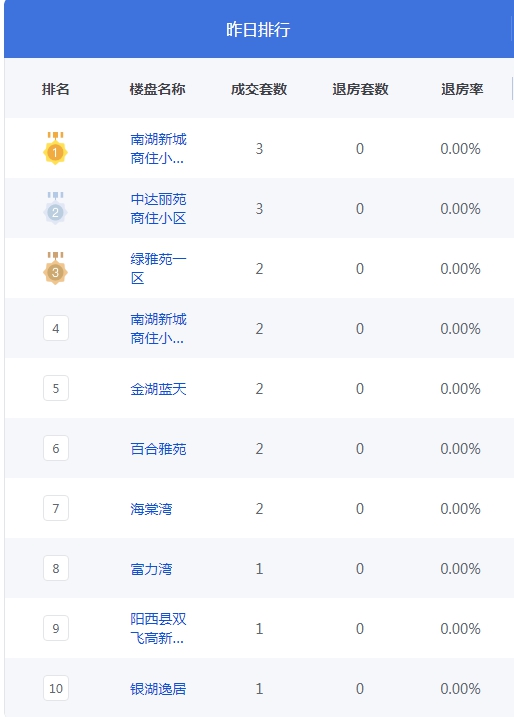514x717 pixels.
Task: Click the bronze rank 3 medal icon
Action: (x=55, y=268)
